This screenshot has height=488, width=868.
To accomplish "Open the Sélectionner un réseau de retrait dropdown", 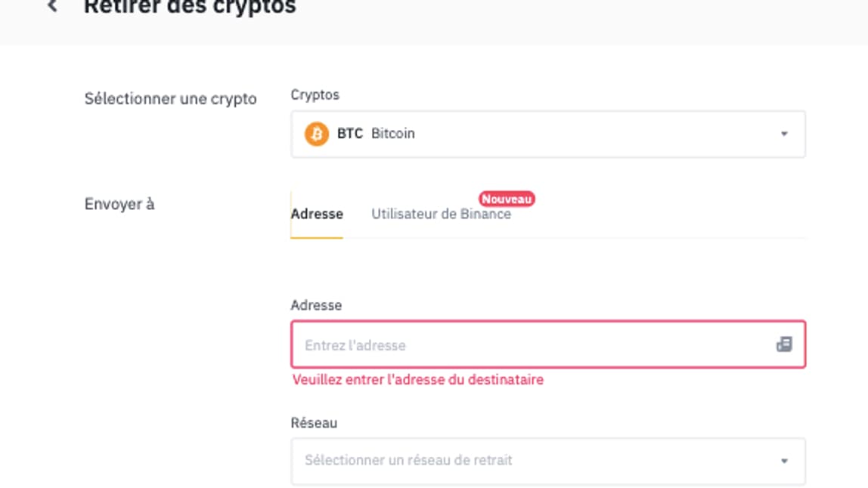I will (x=547, y=459).
